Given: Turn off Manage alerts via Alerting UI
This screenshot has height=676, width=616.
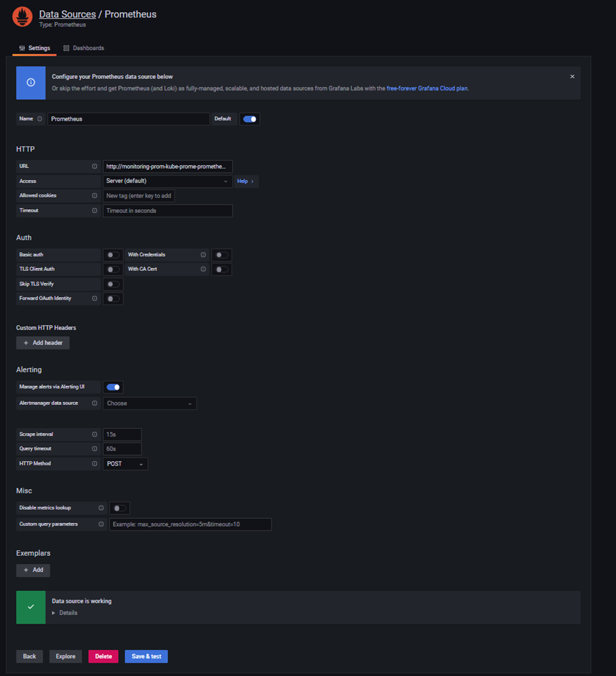Looking at the screenshot, I should pos(113,387).
